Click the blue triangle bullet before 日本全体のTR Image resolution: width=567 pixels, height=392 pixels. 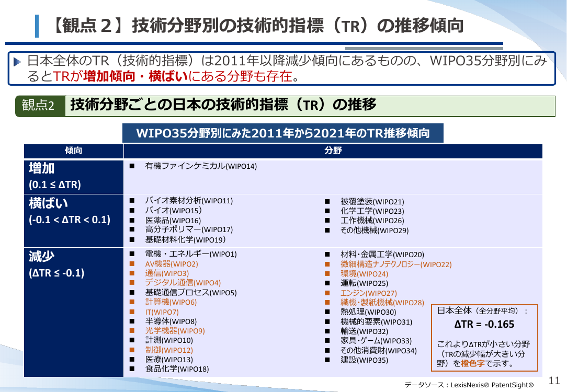point(17,62)
